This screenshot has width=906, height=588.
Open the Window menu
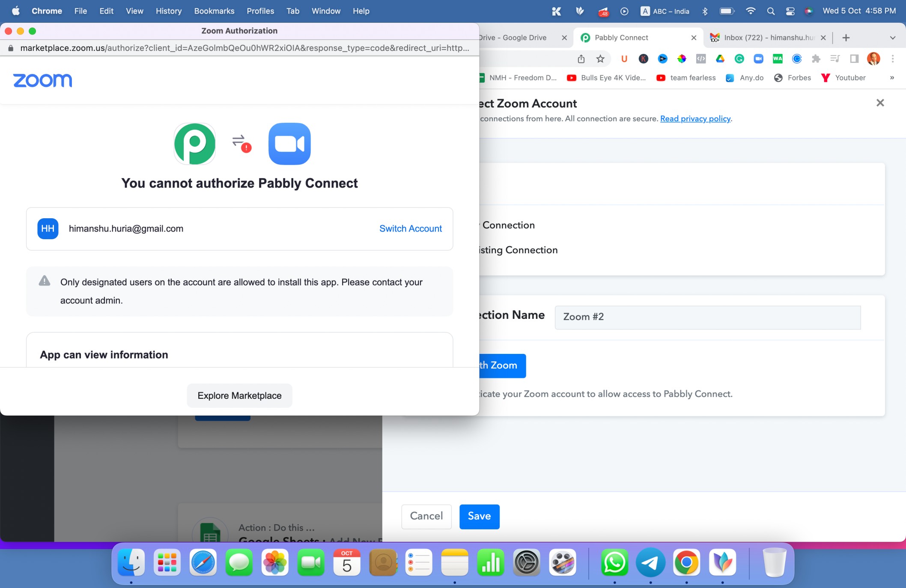326,11
